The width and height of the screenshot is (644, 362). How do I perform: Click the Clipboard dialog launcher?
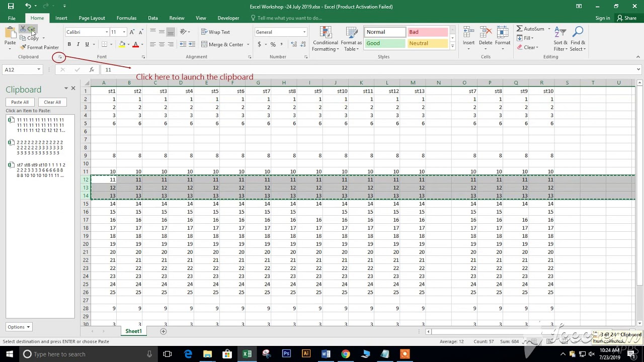[60, 57]
